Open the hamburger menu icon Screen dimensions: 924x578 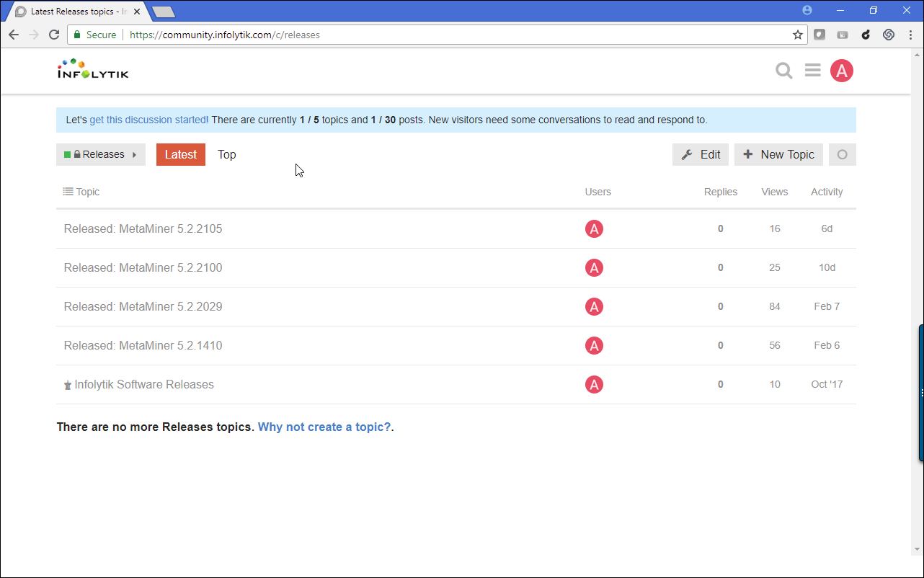813,71
